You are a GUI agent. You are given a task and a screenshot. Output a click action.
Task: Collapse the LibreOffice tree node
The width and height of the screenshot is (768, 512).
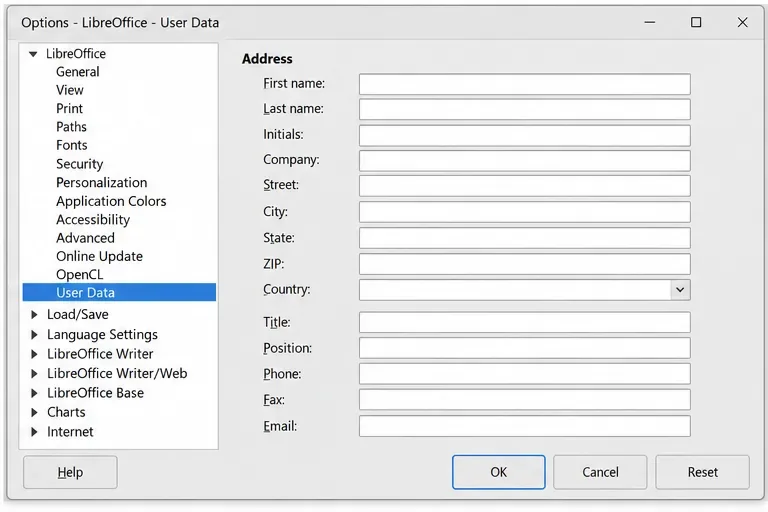33,54
